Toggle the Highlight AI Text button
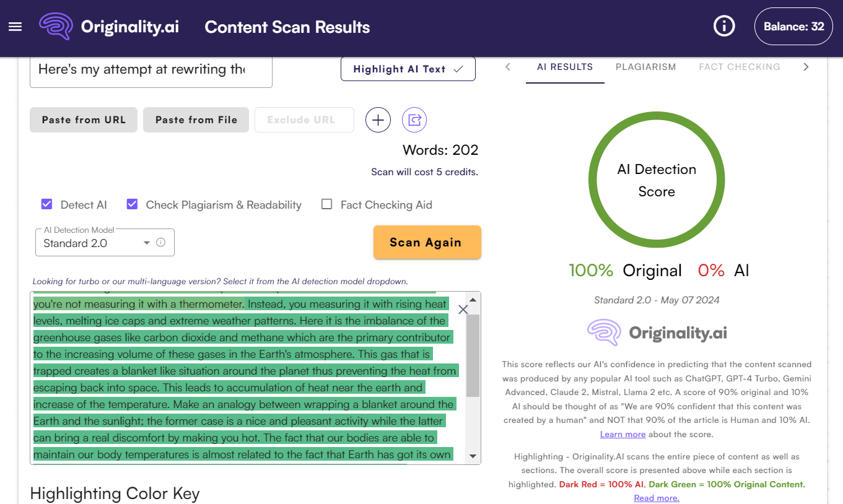 408,69
